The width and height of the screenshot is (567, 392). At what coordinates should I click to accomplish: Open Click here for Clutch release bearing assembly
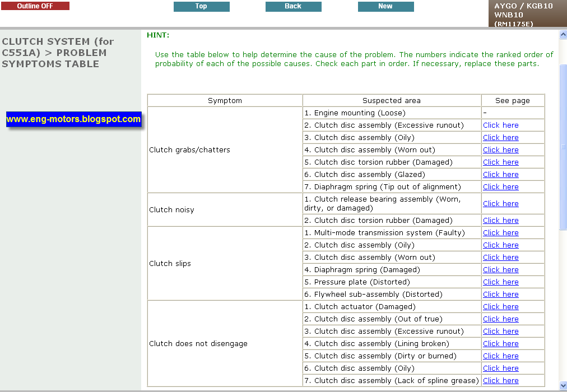point(500,203)
